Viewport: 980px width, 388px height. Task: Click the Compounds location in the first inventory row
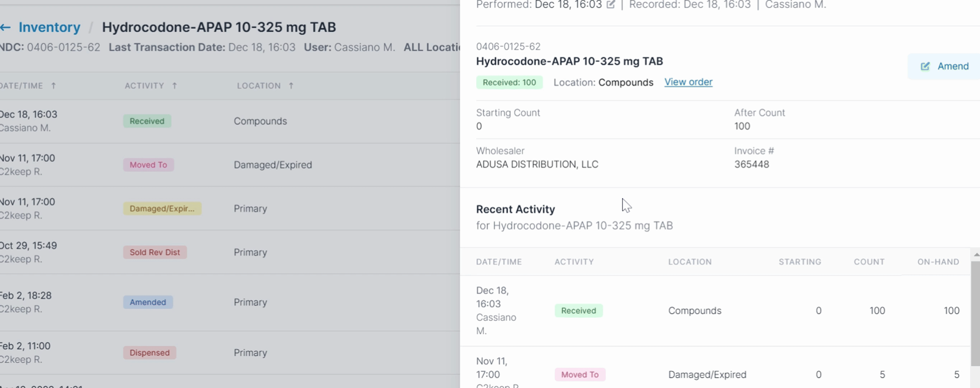point(260,121)
